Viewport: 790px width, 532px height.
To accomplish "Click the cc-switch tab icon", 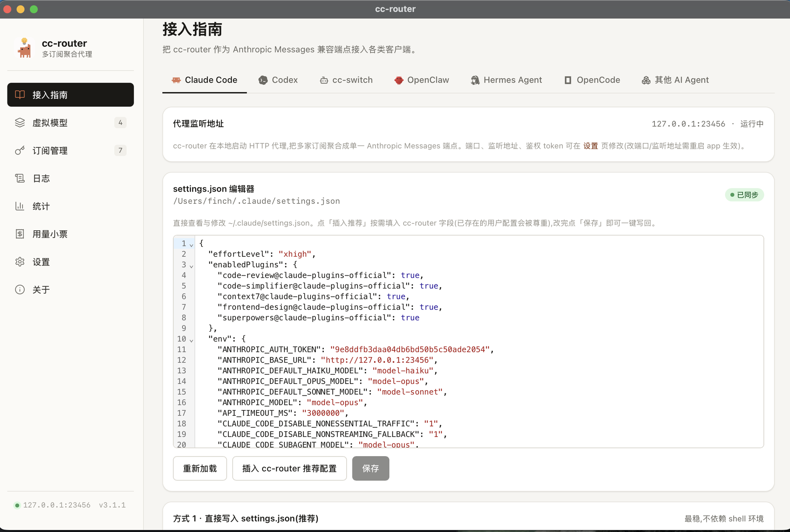I will [324, 80].
